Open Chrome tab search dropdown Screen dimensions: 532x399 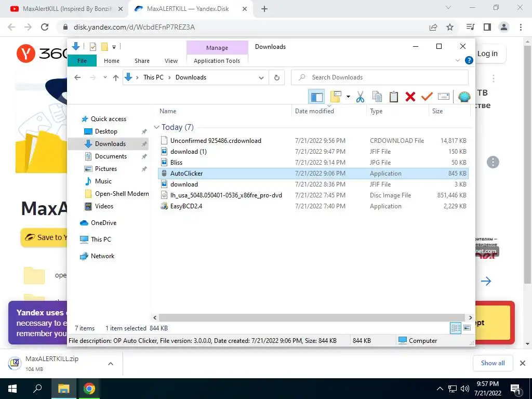click(448, 7)
